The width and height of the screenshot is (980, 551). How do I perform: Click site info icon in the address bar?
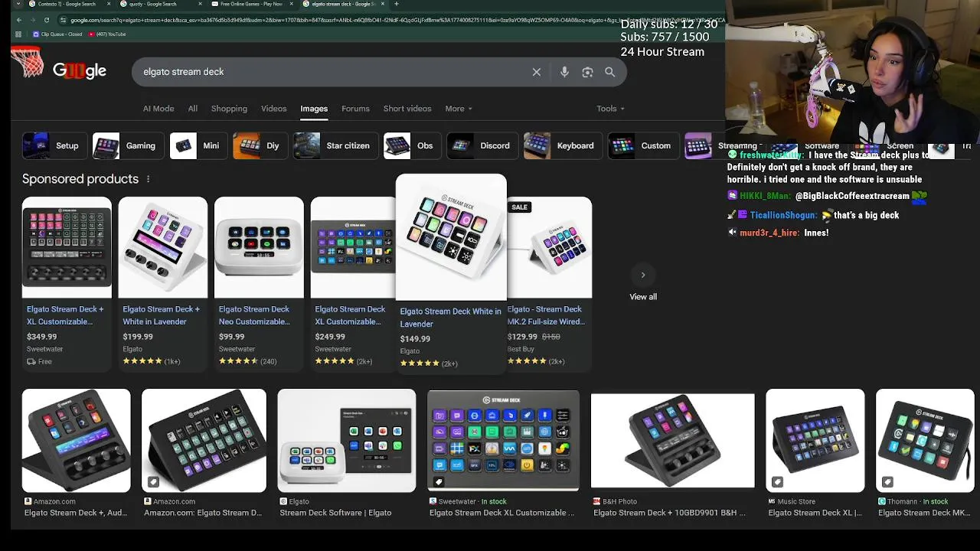tap(63, 20)
